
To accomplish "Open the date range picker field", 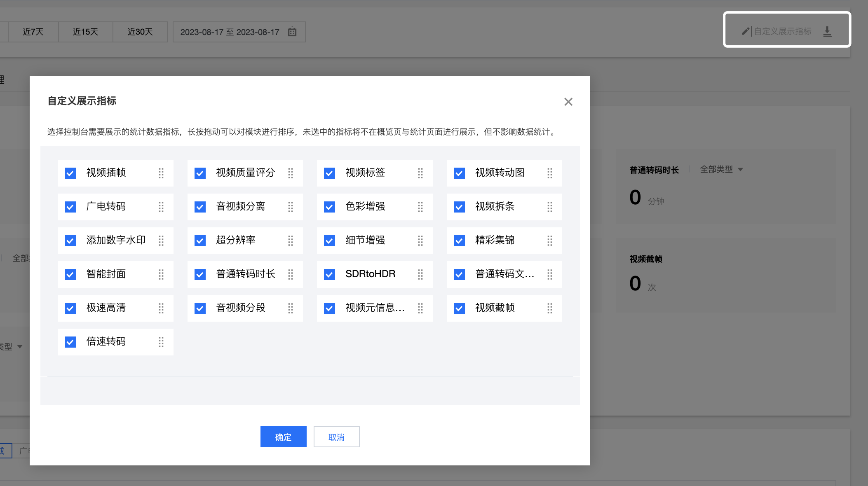I will [x=230, y=32].
